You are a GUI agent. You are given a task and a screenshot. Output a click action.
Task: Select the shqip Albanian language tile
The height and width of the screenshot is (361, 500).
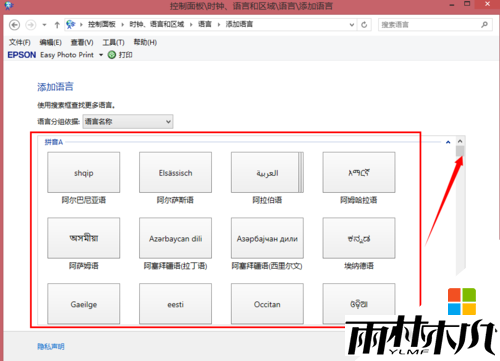84,173
